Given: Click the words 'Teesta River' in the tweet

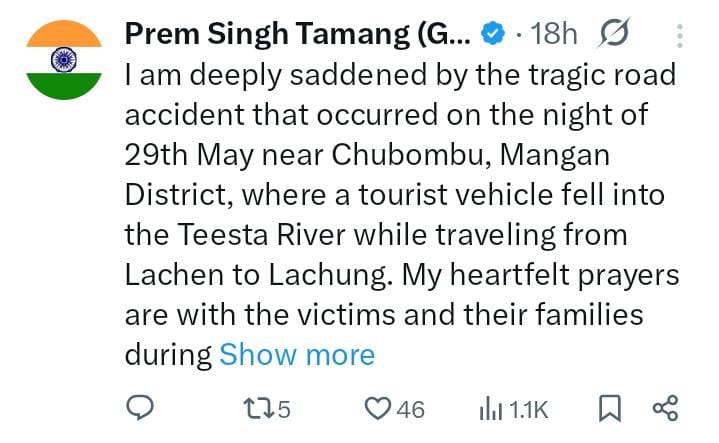Looking at the screenshot, I should 261,235.
